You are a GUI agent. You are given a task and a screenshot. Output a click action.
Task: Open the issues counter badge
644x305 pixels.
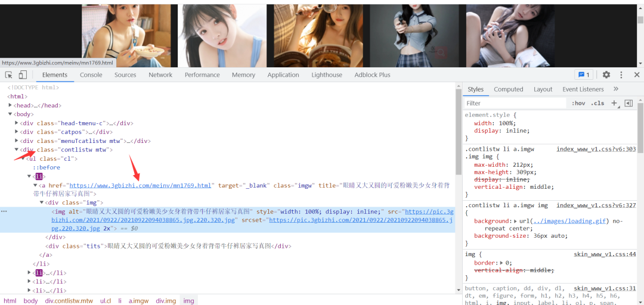click(584, 74)
